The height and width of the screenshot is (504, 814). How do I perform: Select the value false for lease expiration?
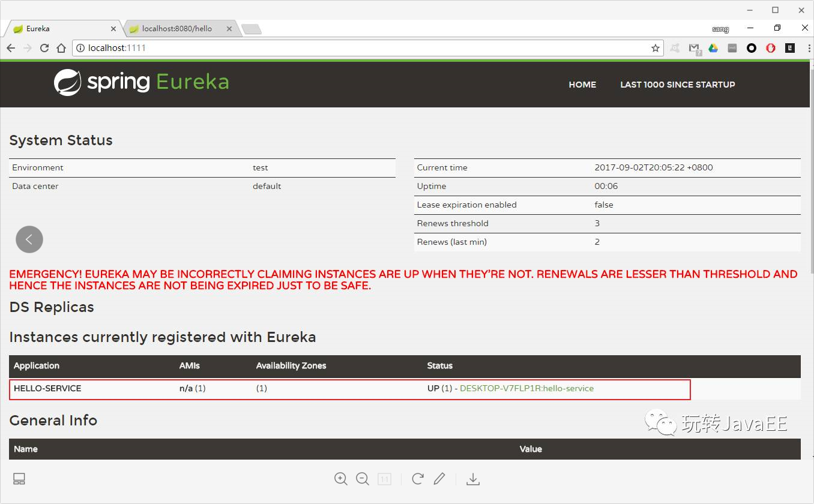pyautogui.click(x=604, y=205)
